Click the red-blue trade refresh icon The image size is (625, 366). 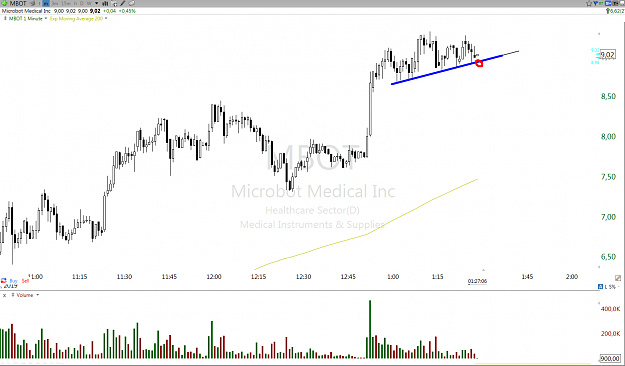tap(4, 281)
